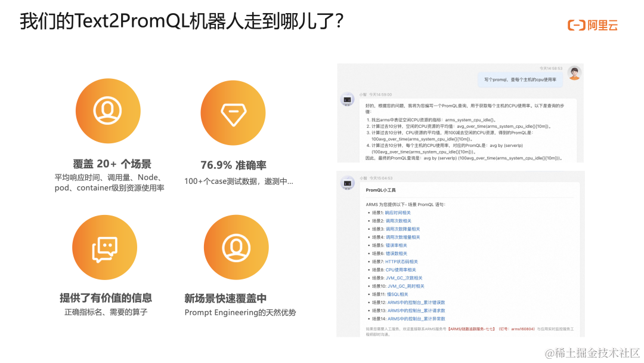Click the text pod、container级别资源使用率
The height and width of the screenshot is (363, 644).
click(109, 188)
